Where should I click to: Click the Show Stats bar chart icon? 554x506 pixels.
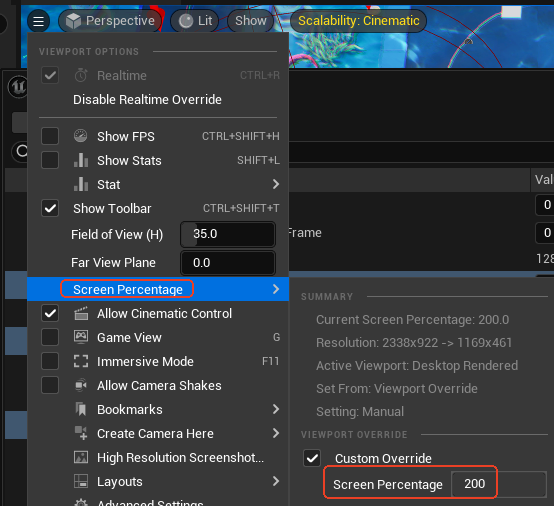coord(81,160)
